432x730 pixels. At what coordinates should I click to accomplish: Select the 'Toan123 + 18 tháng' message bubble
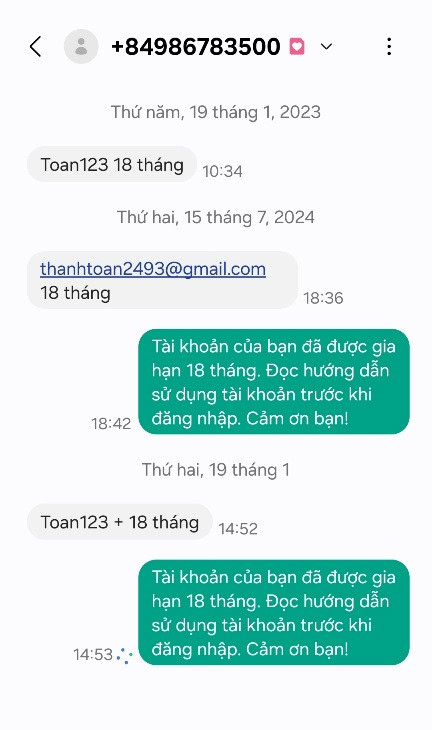tap(120, 522)
